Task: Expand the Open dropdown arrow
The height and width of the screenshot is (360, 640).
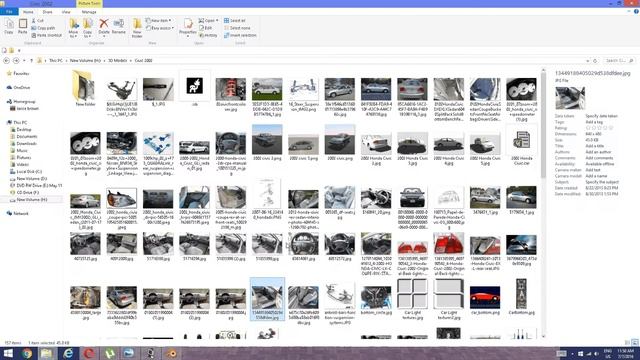Action: coord(217,20)
